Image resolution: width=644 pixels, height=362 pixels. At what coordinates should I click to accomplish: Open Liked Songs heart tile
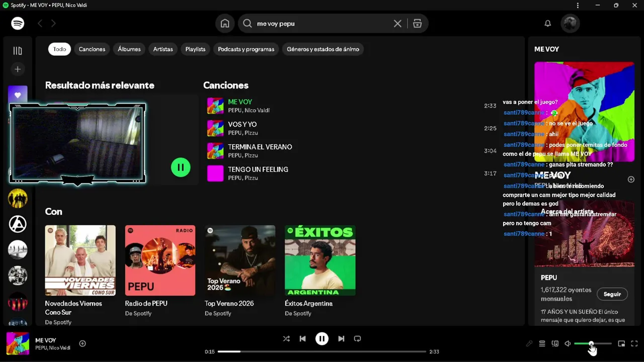(x=18, y=94)
